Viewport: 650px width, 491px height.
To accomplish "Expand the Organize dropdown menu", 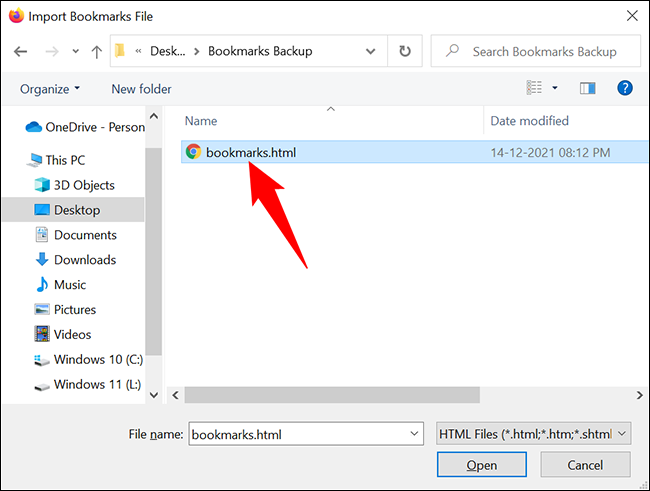I will [x=50, y=89].
